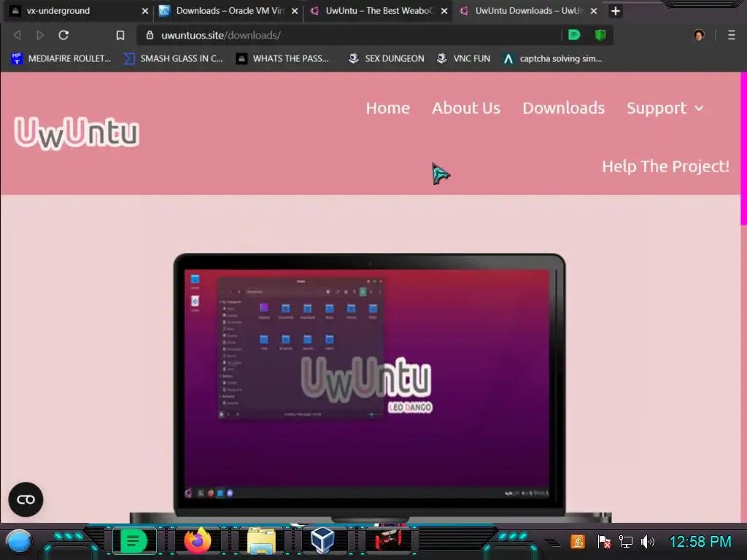Image resolution: width=747 pixels, height=560 pixels.
Task: Open the browser profile avatar
Action: [x=699, y=35]
